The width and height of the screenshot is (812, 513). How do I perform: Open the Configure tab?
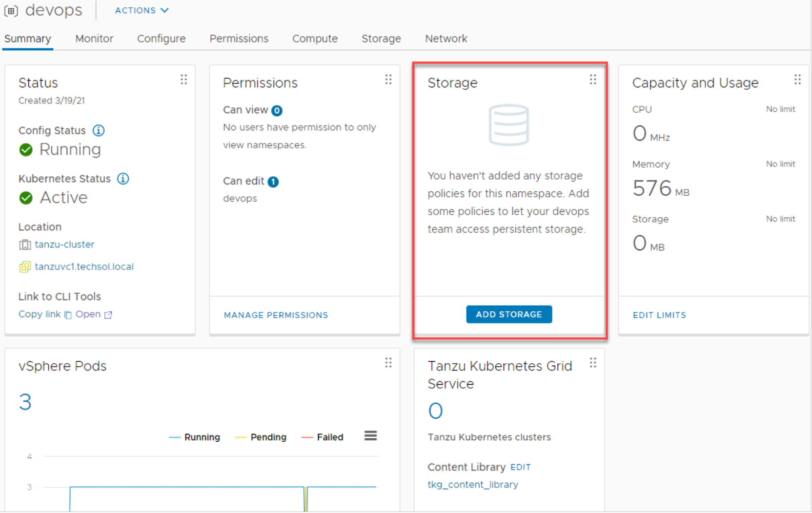pyautogui.click(x=161, y=39)
